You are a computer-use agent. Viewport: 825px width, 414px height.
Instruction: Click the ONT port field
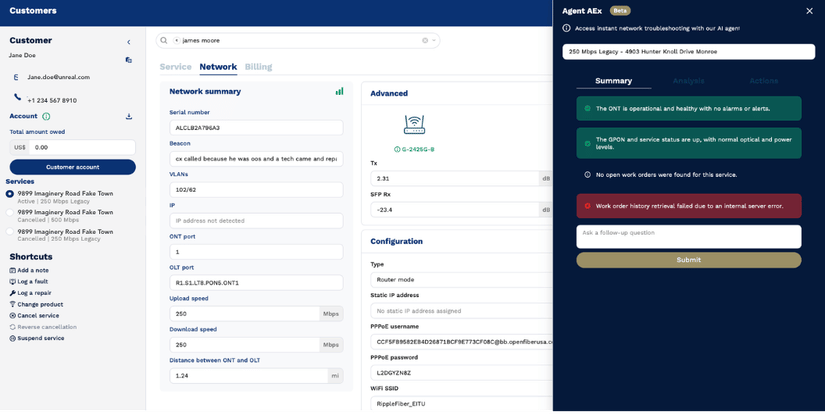[256, 252]
